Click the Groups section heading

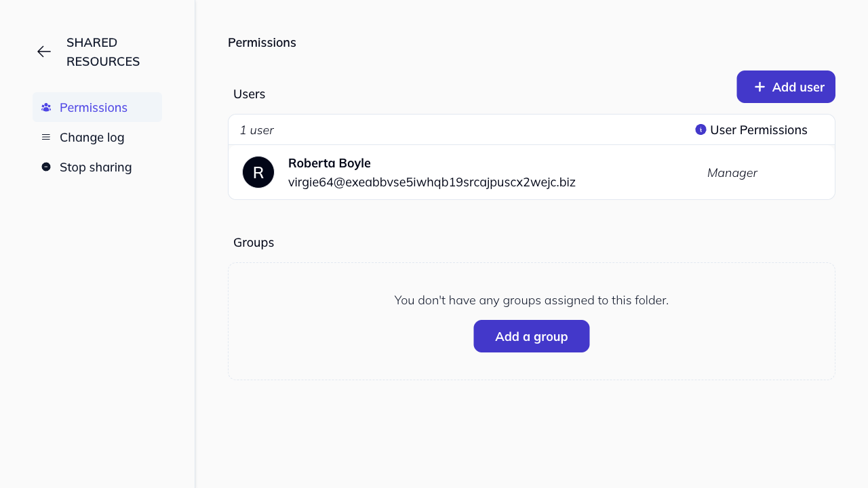(254, 242)
